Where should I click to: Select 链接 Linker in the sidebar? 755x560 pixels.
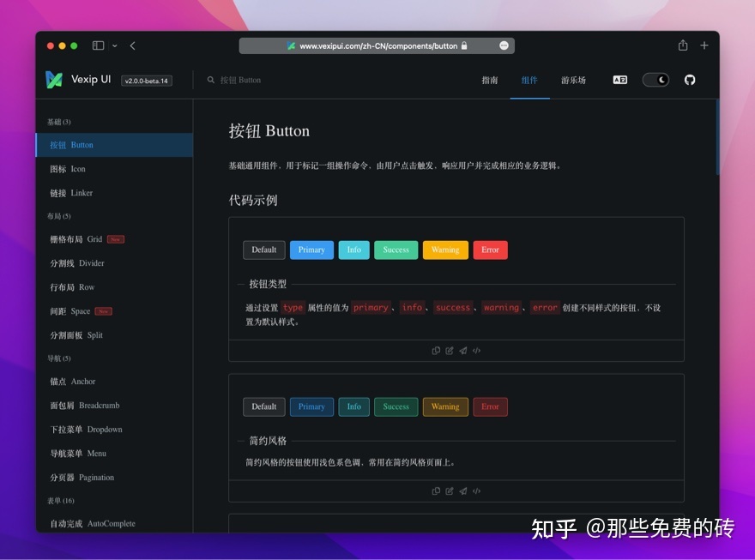[115, 193]
